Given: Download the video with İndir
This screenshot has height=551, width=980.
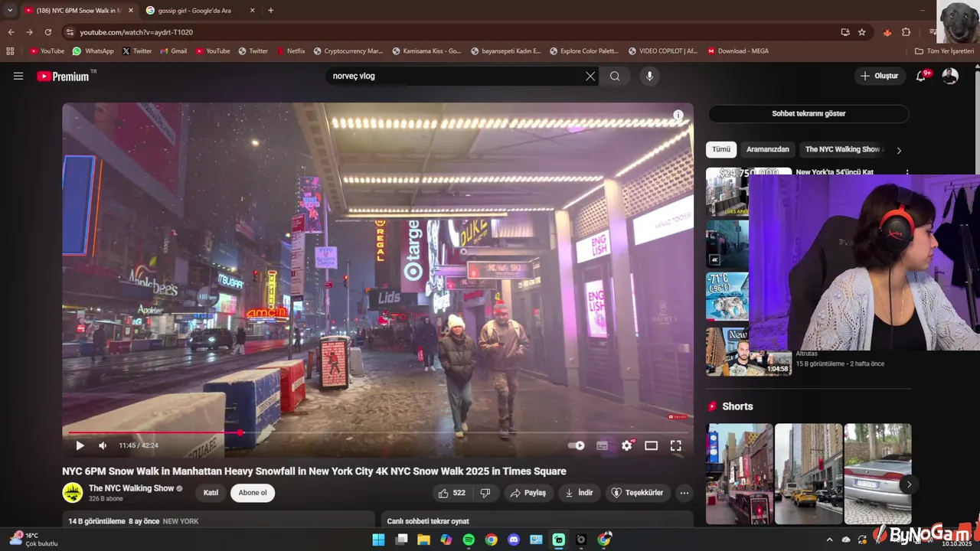Looking at the screenshot, I should [580, 493].
